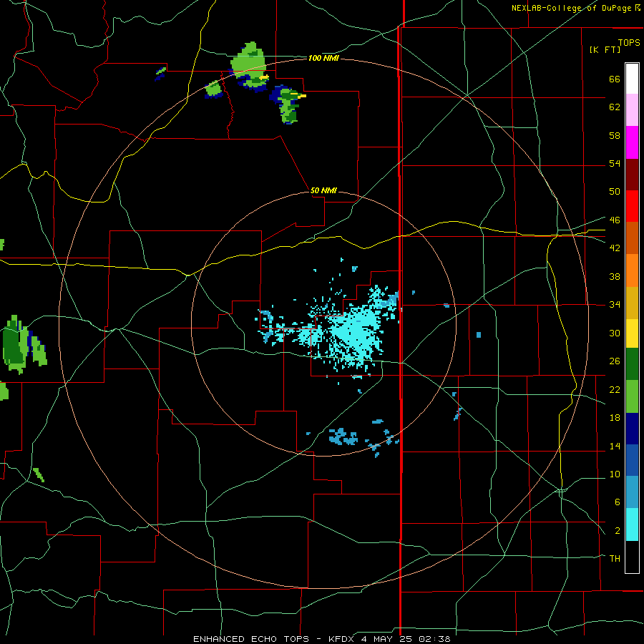The height and width of the screenshot is (644, 644).
Task: Click the legend value 42
Action: [x=615, y=248]
